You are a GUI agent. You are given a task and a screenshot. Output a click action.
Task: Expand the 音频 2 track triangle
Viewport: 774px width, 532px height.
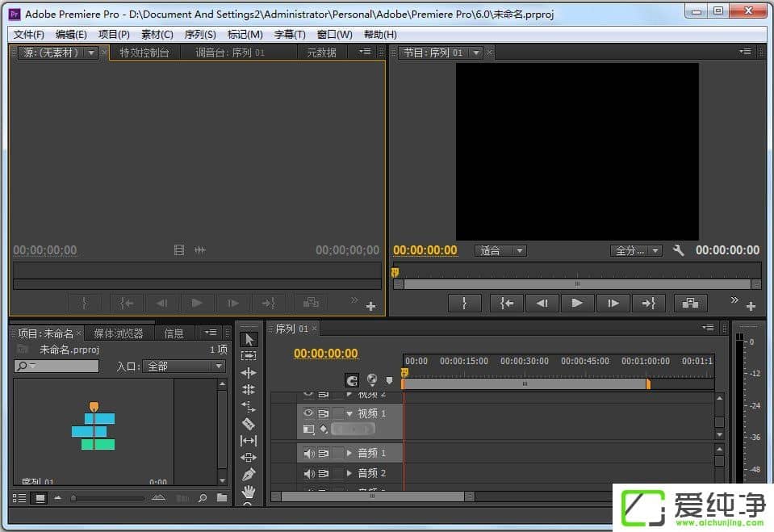pos(349,473)
